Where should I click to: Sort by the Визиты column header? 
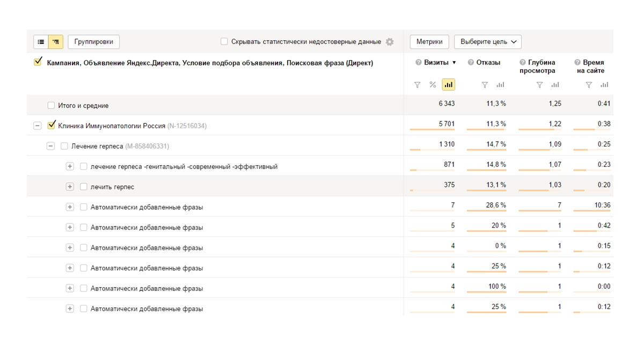[436, 63]
